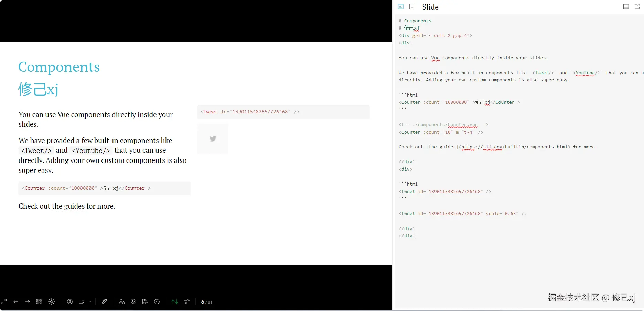The image size is (644, 311).
Task: Enter fullscreen with the expand arrows icon
Action: click(4, 302)
